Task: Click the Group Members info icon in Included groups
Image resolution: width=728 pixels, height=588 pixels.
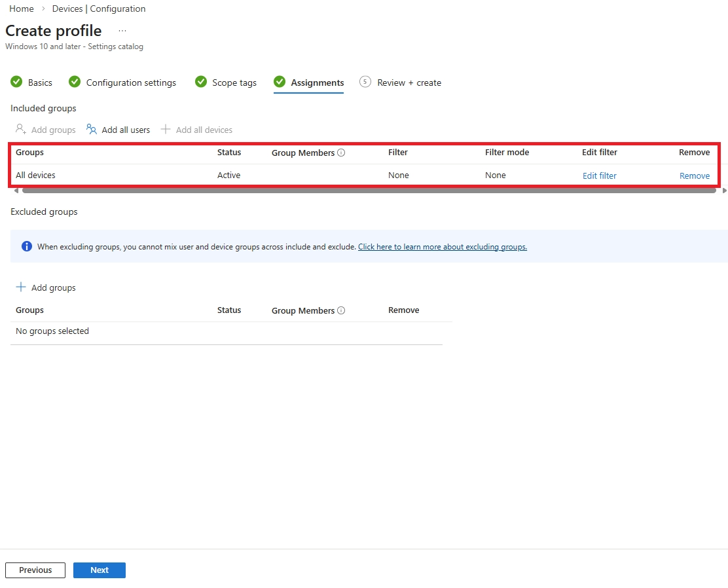Action: 341,153
